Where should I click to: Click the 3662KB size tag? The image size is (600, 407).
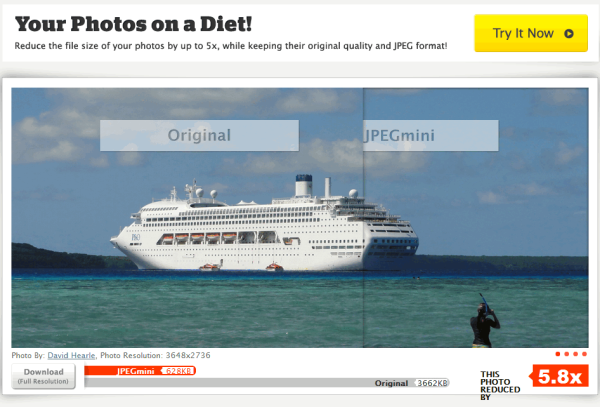click(432, 383)
